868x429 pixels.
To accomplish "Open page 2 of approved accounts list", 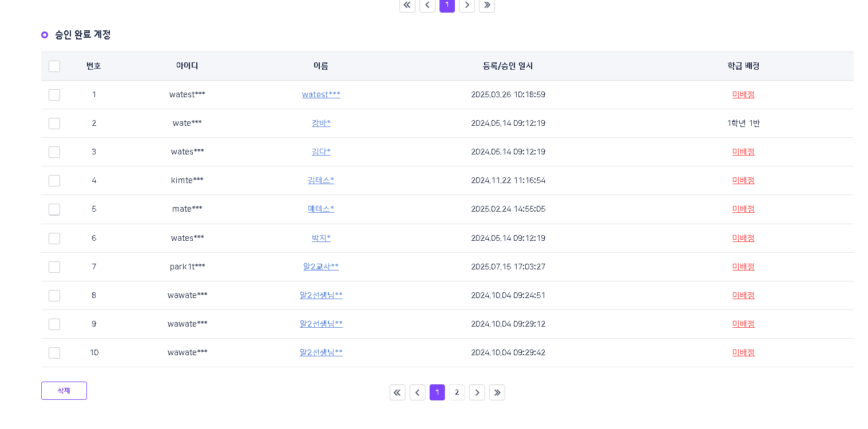I will 457,392.
